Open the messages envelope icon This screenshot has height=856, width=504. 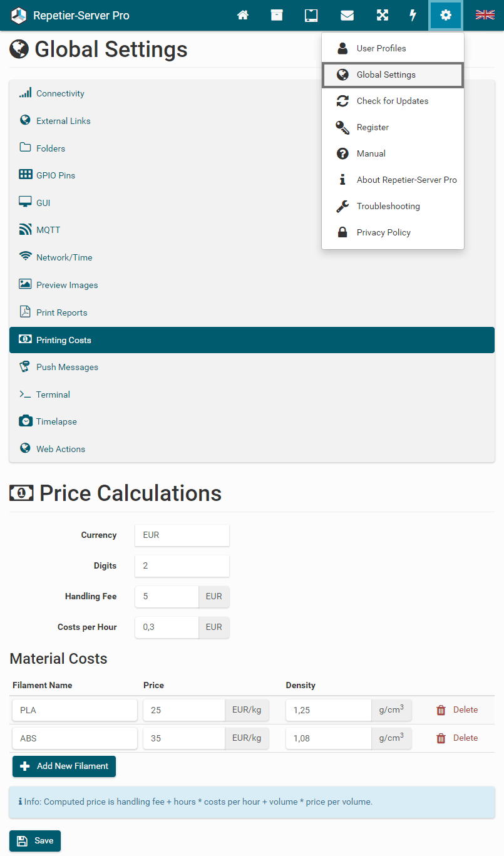[x=347, y=15]
